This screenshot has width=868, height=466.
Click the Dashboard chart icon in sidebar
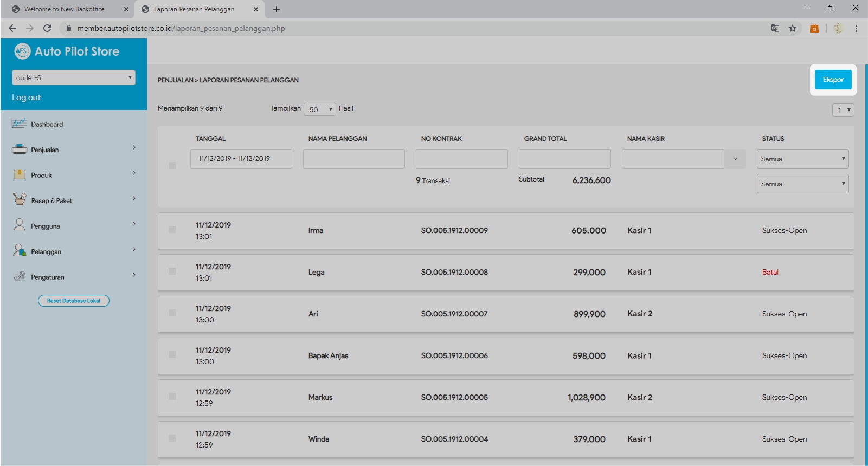tap(19, 124)
